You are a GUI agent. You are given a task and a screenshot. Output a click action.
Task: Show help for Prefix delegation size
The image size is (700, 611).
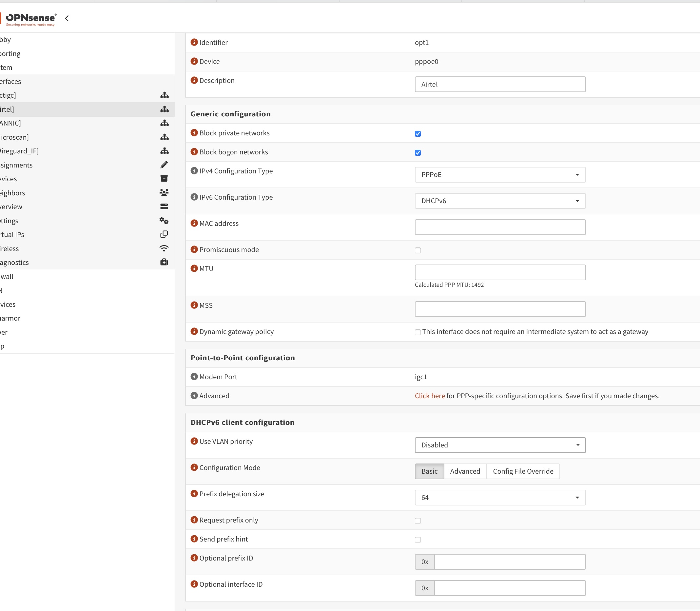coord(194,494)
